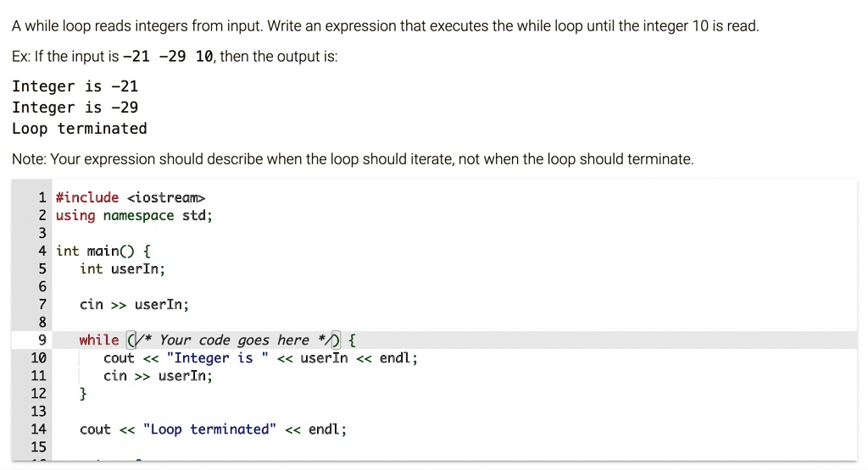Click 'endl;' at end of line 10
Image resolution: width=868 pixels, height=470 pixels.
click(398, 357)
